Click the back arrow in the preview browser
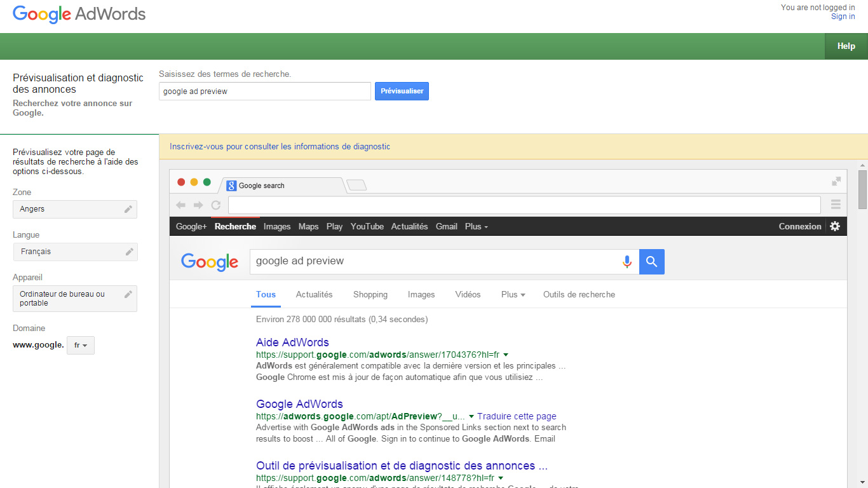Image resolution: width=868 pixels, height=488 pixels. (181, 205)
